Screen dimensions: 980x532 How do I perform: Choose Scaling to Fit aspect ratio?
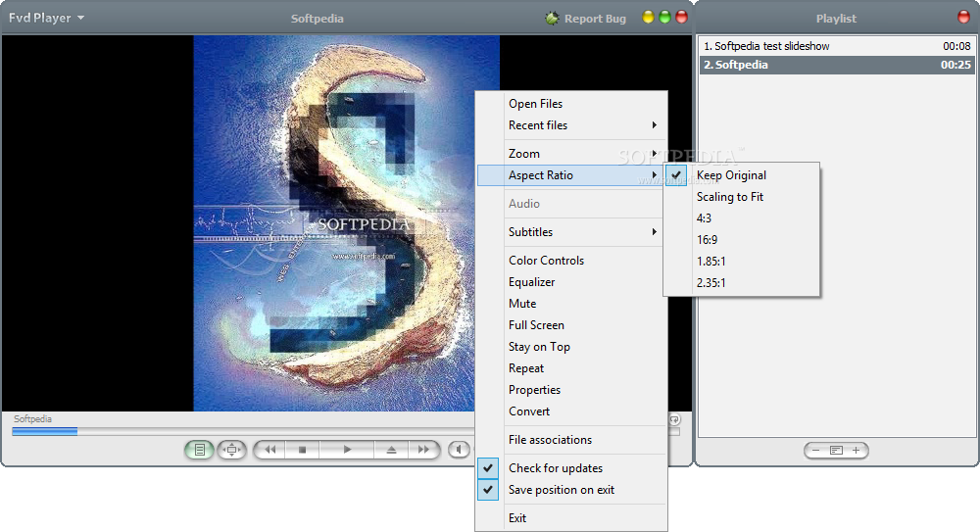click(x=742, y=197)
